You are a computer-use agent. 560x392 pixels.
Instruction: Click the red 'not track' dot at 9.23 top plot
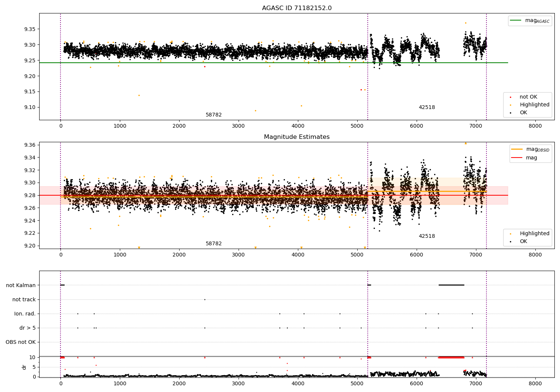tap(205, 66)
